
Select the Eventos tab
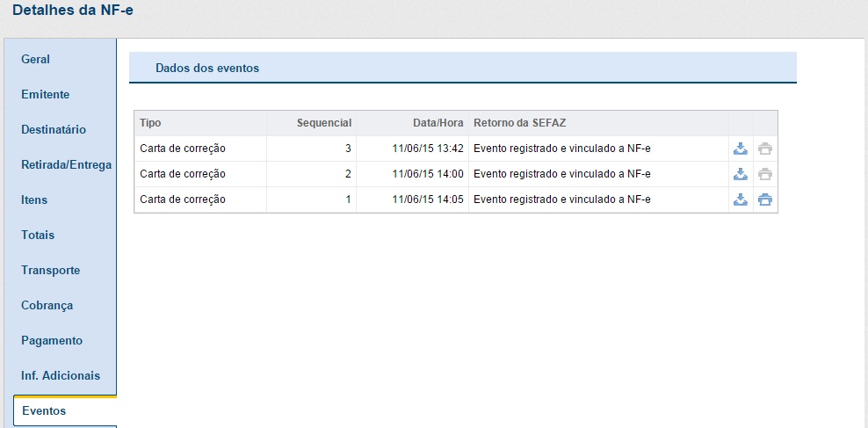click(x=44, y=411)
